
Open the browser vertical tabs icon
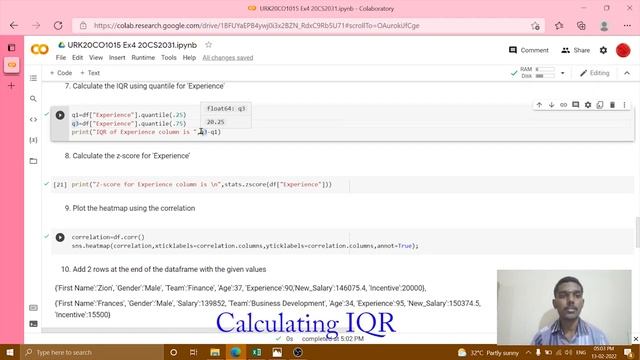click(11, 47)
